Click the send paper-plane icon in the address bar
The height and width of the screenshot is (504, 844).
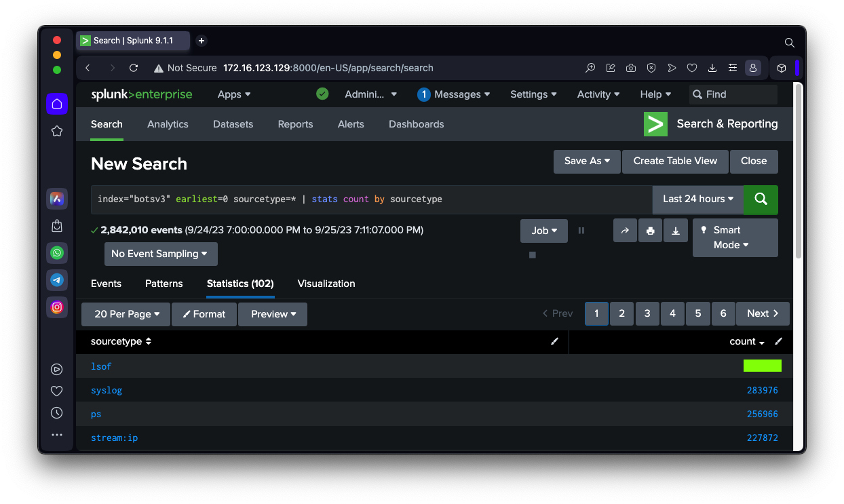pos(672,68)
